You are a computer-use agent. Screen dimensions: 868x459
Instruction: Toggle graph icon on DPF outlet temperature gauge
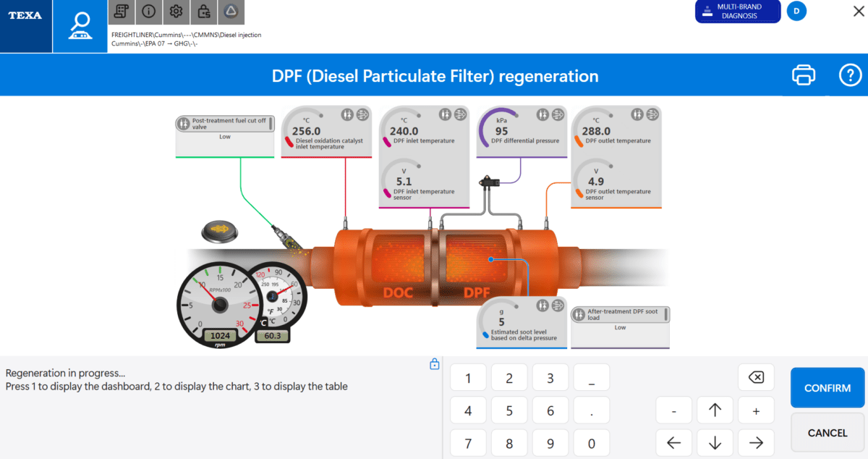652,114
